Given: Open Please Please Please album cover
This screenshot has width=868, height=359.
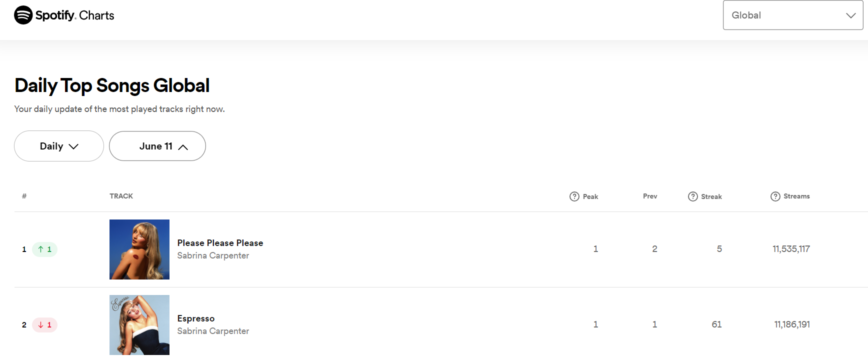Looking at the screenshot, I should [139, 249].
